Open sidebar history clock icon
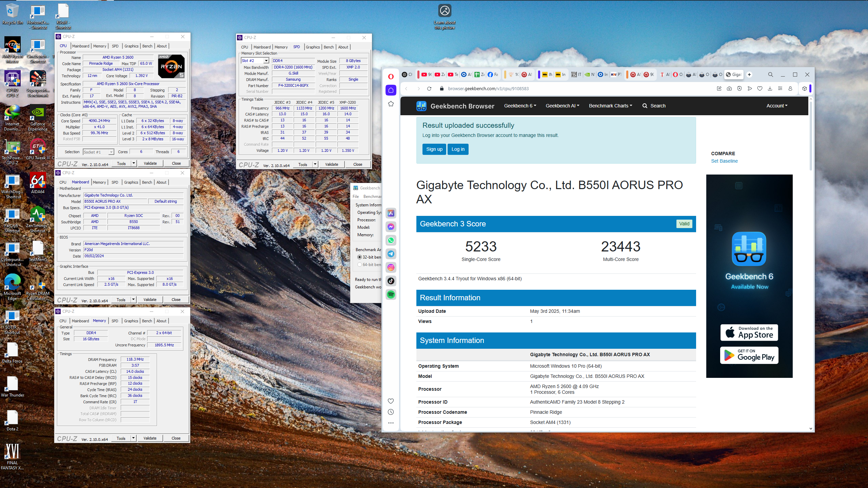This screenshot has width=868, height=488. (x=391, y=412)
